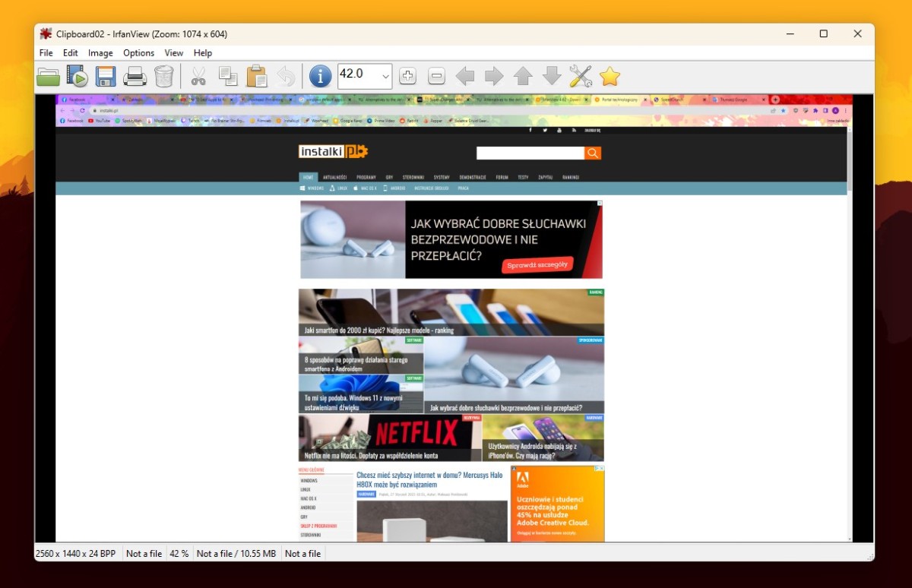912x588 pixels.
Task: Click the Cut scissors icon
Action: point(198,76)
